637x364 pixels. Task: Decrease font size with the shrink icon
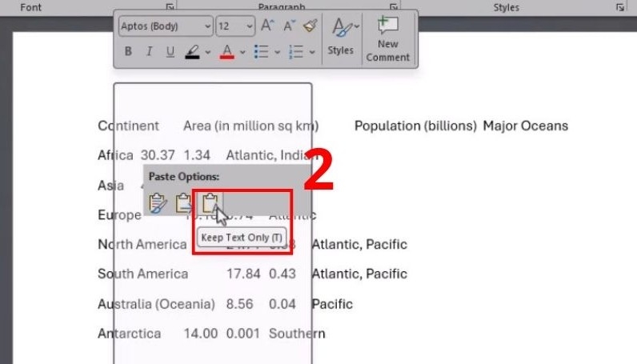[289, 26]
